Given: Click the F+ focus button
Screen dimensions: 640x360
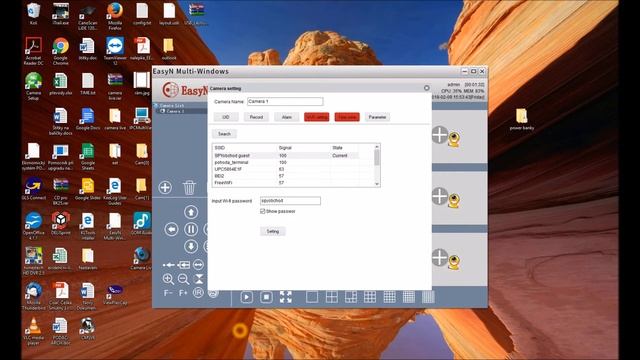Looking at the screenshot, I should [x=183, y=293].
